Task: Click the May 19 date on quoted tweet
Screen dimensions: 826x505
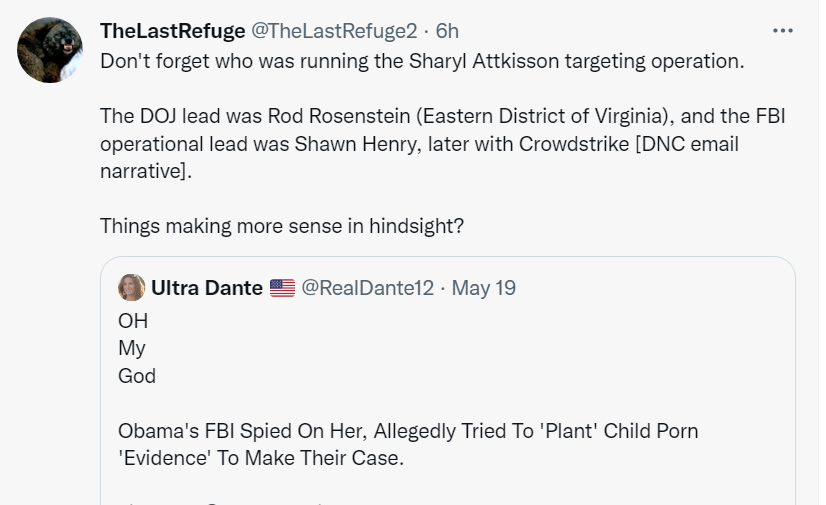Action: [x=484, y=289]
